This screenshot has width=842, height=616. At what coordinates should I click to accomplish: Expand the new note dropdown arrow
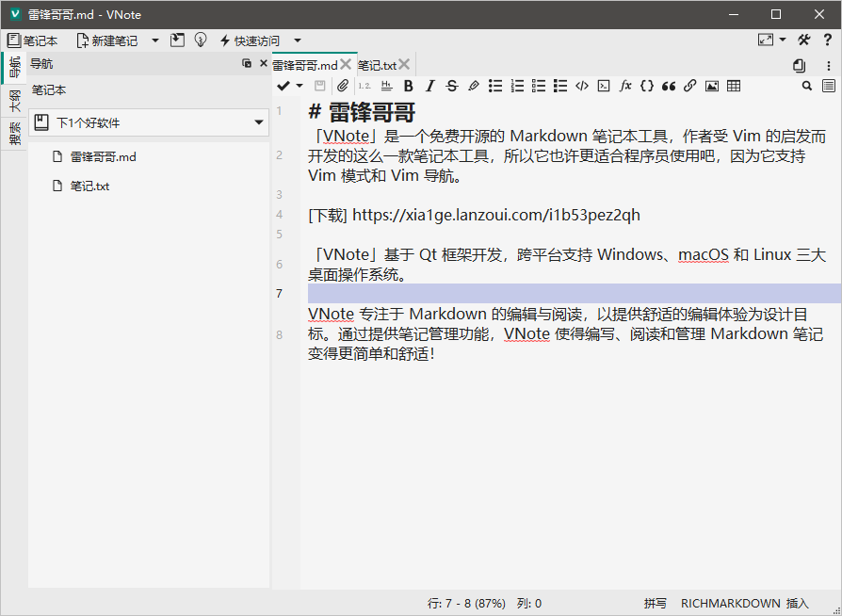155,41
